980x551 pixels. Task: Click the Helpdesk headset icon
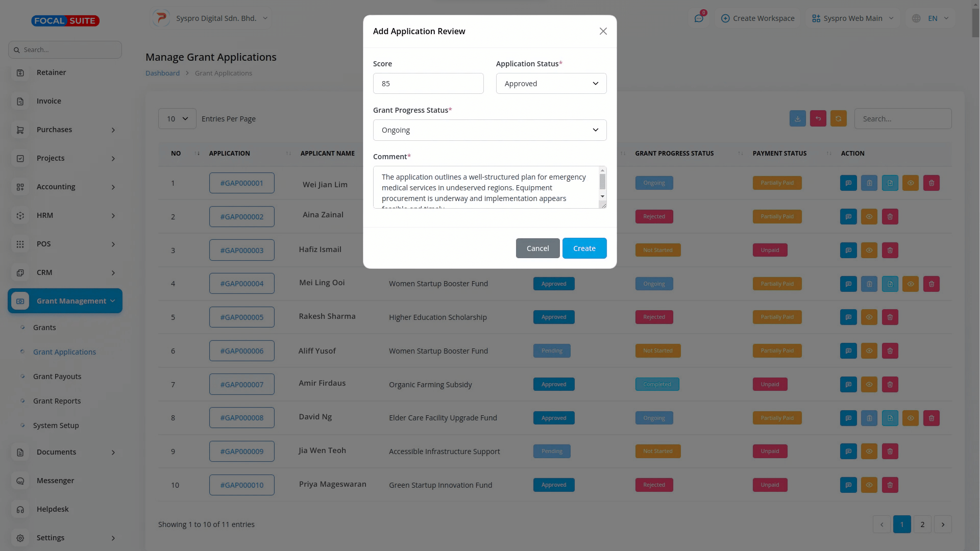coord(20,510)
